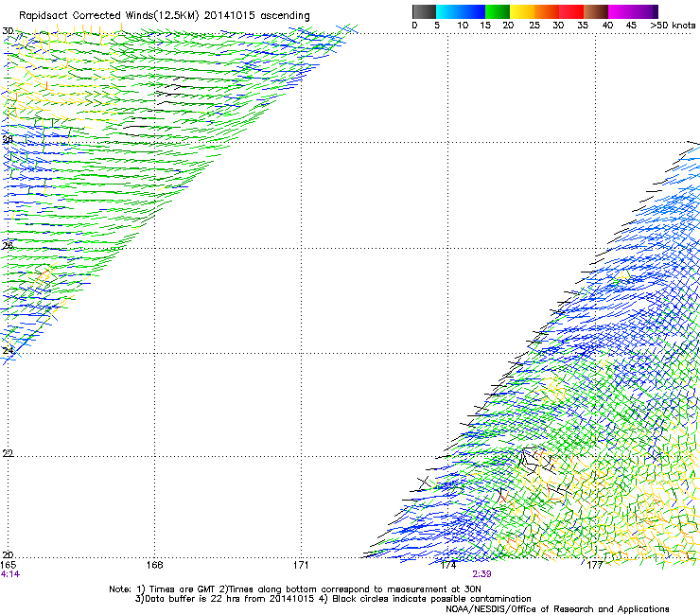Screen dimensions: 700x615
Task: Click the longitude label '171'
Action: point(301,565)
